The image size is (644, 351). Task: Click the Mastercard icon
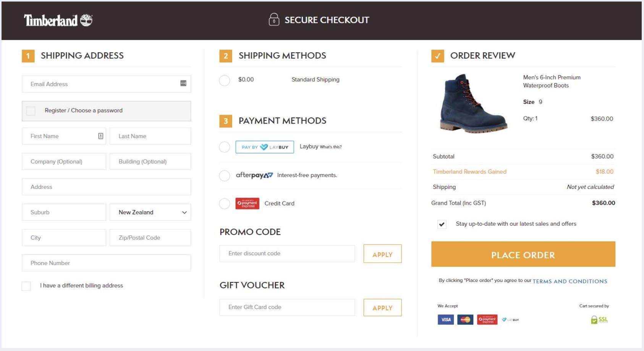(466, 319)
